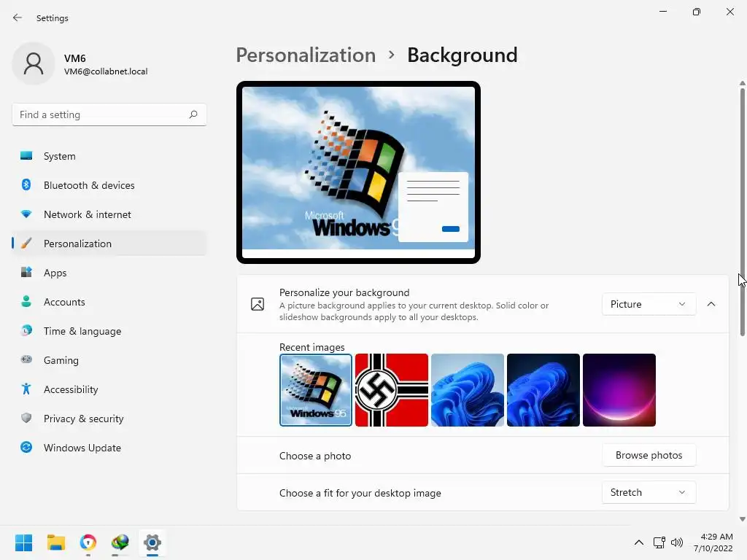Show hidden icons in the system tray
This screenshot has height=560, width=747.
(639, 542)
